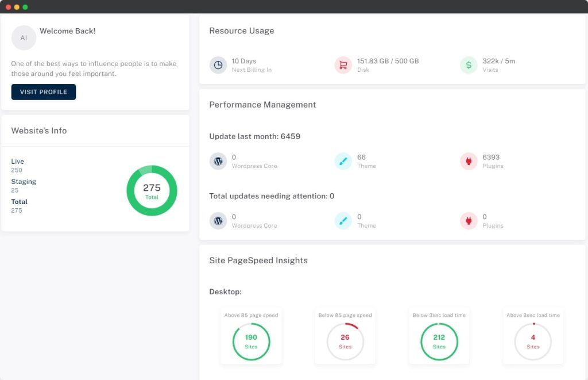588x380 pixels.
Task: Click the 212 Sites load time gauge
Action: tap(439, 341)
